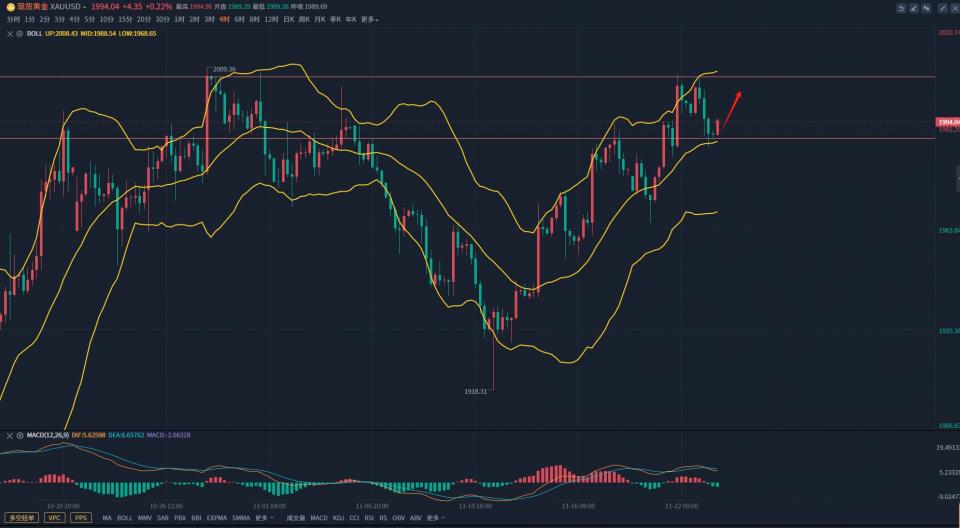Apply the EXPMA main indicator

tap(217, 518)
